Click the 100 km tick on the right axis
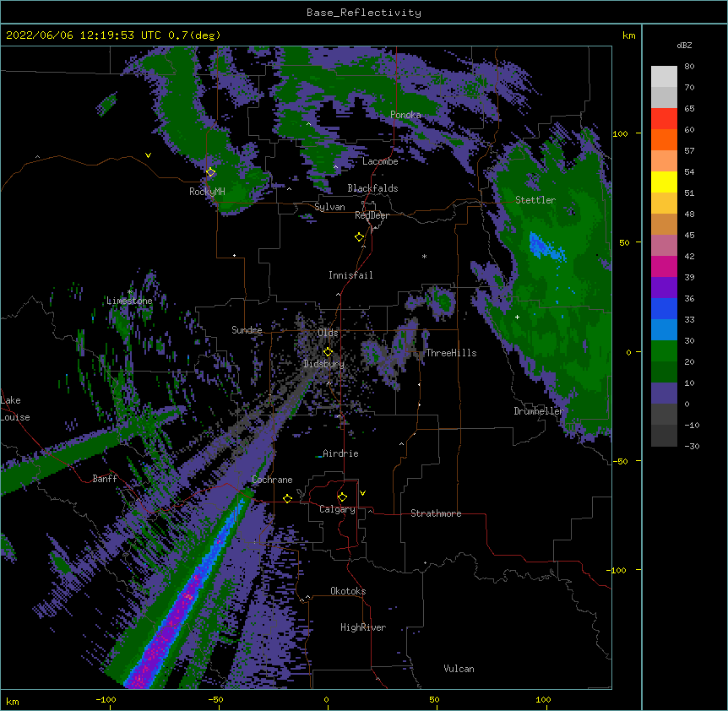The height and width of the screenshot is (711, 728). click(620, 133)
